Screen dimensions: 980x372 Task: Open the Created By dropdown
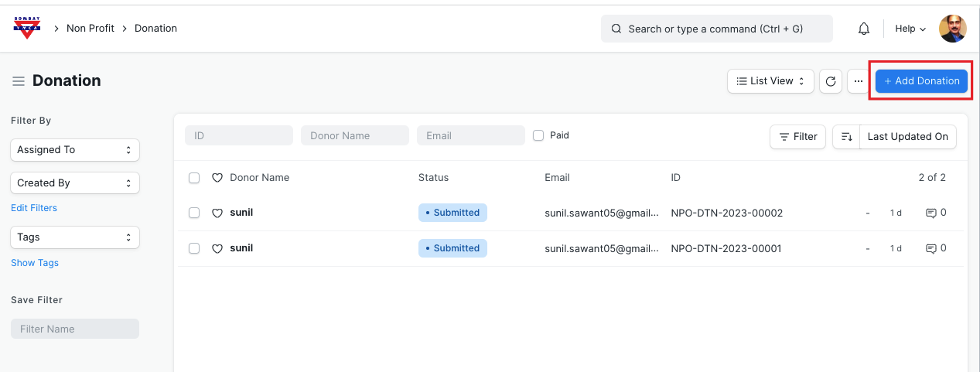point(75,183)
